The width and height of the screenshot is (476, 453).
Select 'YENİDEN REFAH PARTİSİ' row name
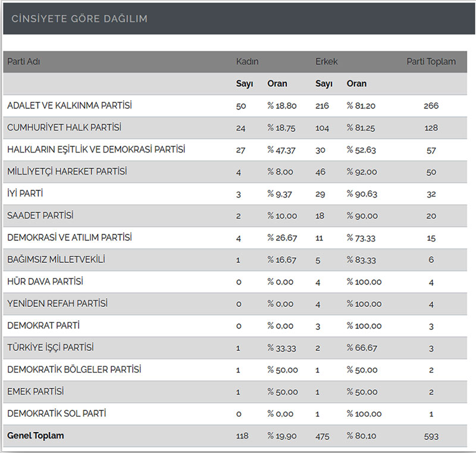tap(57, 304)
